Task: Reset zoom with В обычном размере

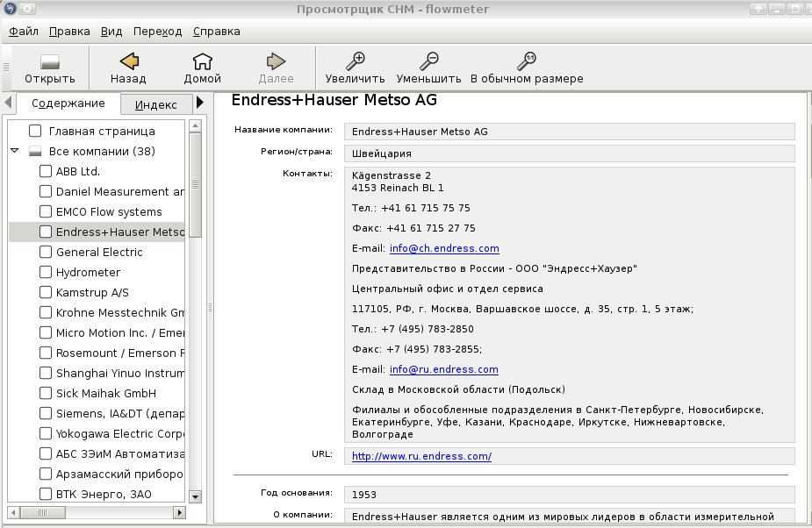Action: tap(527, 61)
